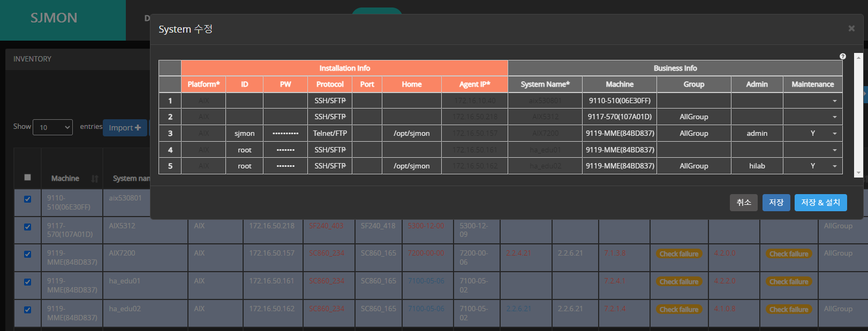Image resolution: width=868 pixels, height=331 pixels.
Task: Click the SJMON logo
Action: (x=54, y=18)
